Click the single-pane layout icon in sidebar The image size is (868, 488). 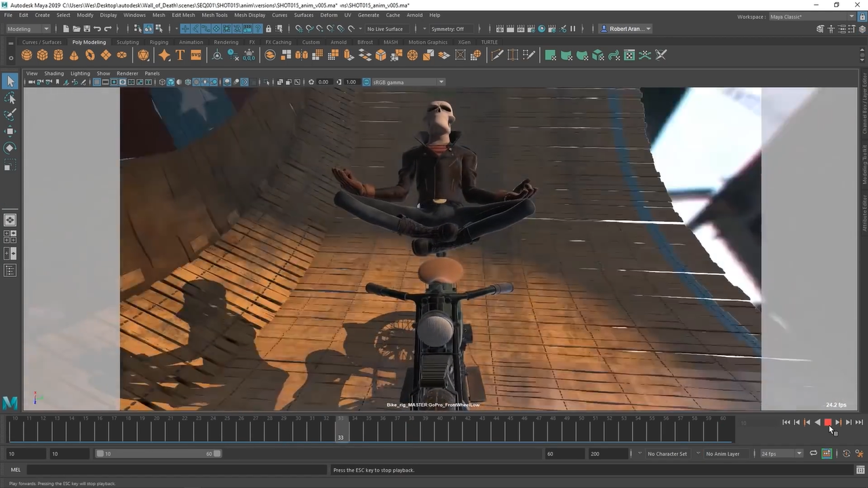[10, 220]
